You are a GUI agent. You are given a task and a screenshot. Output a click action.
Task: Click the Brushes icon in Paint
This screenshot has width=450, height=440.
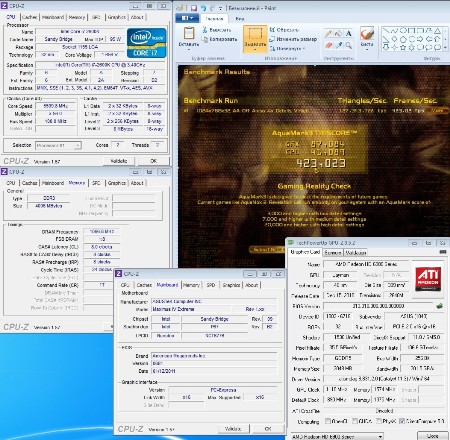pos(367,34)
